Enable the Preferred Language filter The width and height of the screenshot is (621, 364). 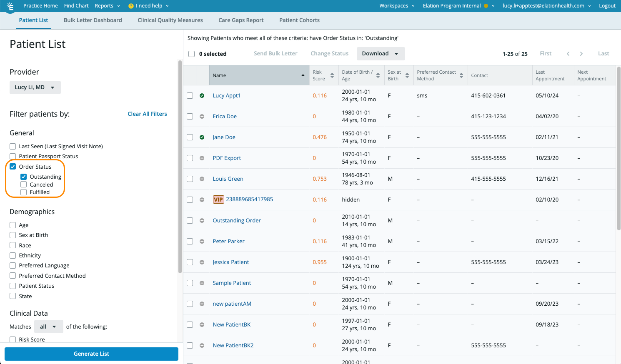pos(13,265)
